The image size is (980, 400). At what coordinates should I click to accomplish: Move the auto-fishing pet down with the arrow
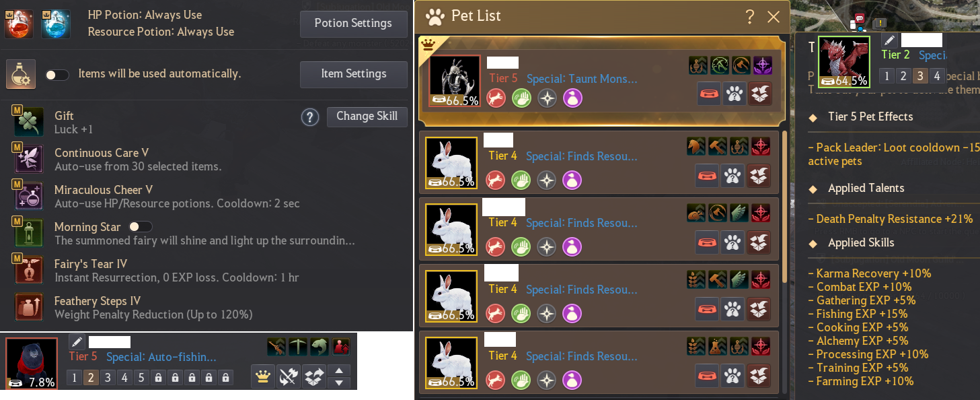[x=338, y=382]
